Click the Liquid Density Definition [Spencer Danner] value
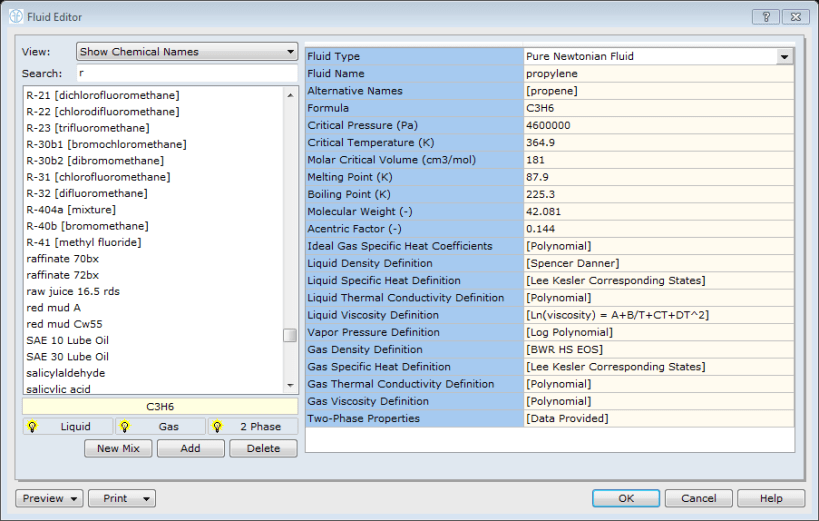The height and width of the screenshot is (521, 819). tap(659, 263)
